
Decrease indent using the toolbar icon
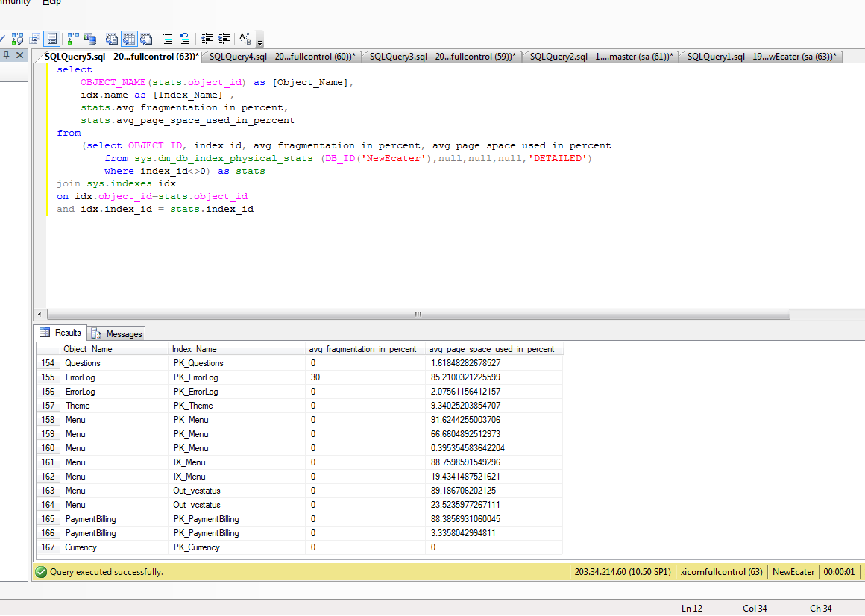[207, 39]
